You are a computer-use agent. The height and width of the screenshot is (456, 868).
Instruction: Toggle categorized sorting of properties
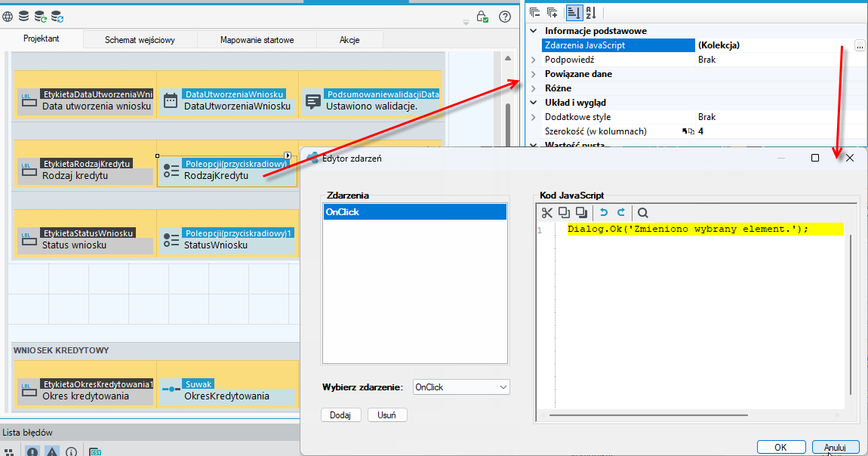coord(574,12)
